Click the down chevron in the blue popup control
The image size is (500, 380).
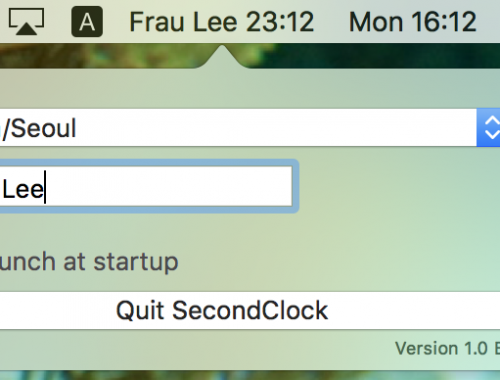coord(492,134)
